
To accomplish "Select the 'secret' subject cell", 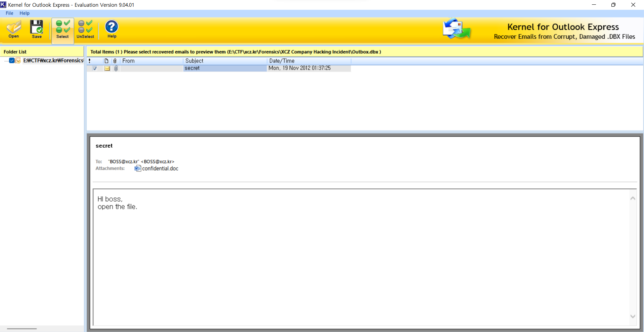I will click(225, 68).
